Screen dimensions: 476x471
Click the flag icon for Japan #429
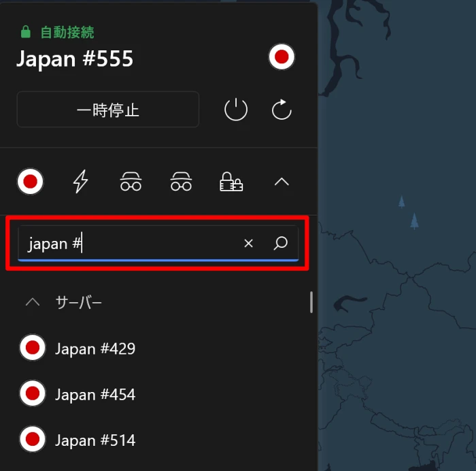33,347
